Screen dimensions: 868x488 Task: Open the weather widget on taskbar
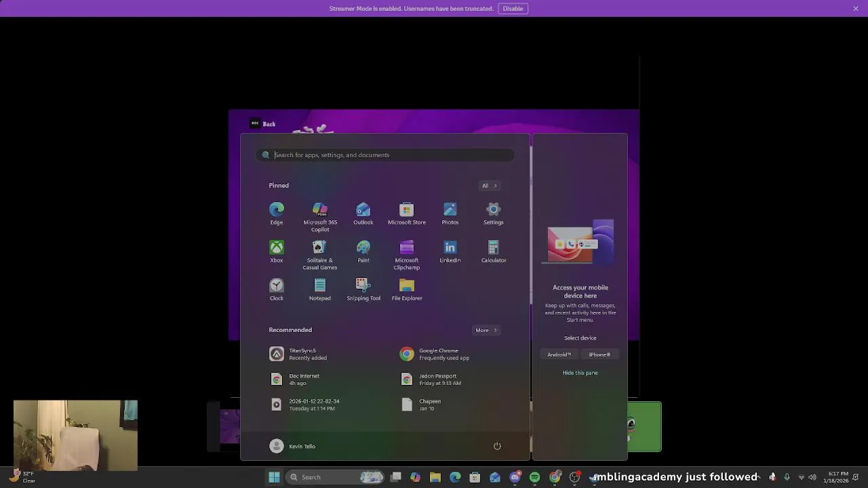(x=20, y=477)
